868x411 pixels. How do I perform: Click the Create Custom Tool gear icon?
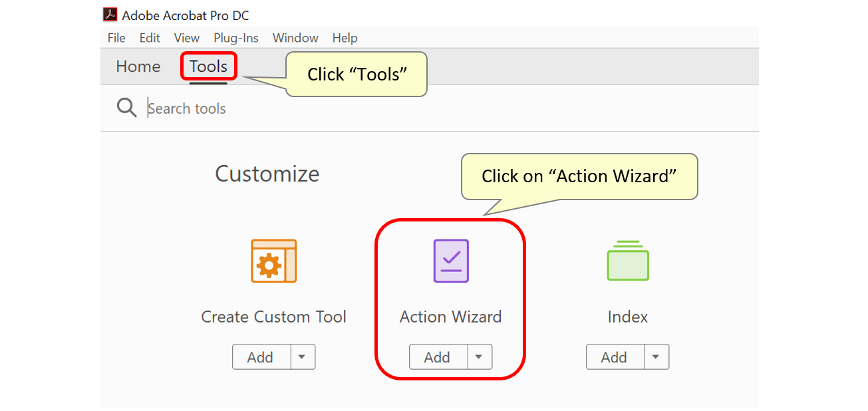(273, 261)
